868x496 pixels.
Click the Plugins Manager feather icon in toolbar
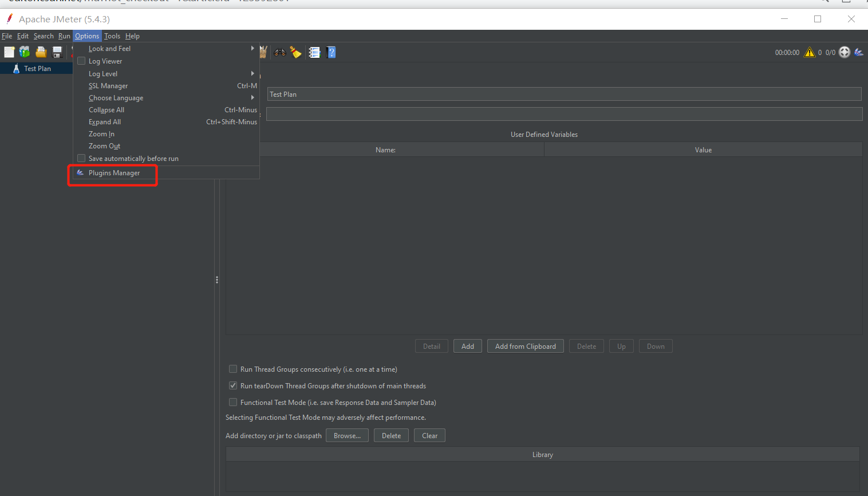(x=859, y=52)
